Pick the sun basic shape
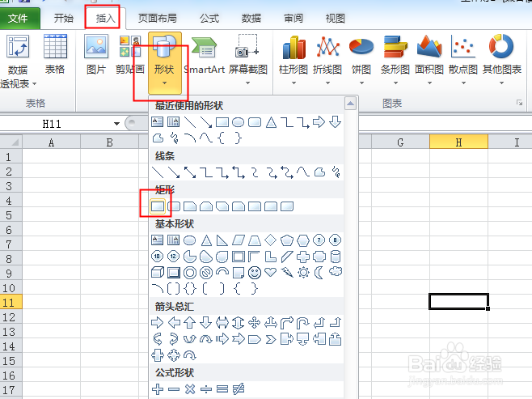Image resolution: width=532 pixels, height=399 pixels. tap(303, 272)
